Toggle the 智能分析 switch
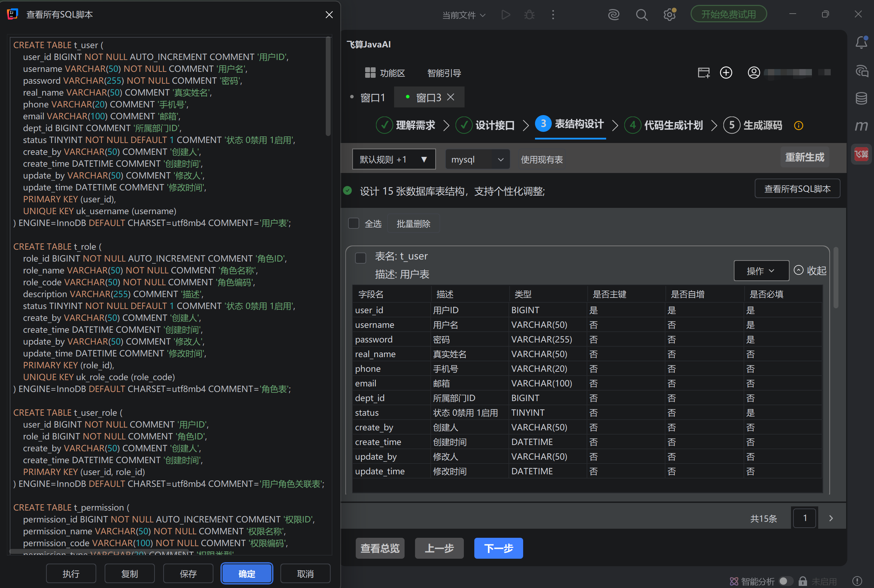The height and width of the screenshot is (588, 874). click(x=785, y=581)
